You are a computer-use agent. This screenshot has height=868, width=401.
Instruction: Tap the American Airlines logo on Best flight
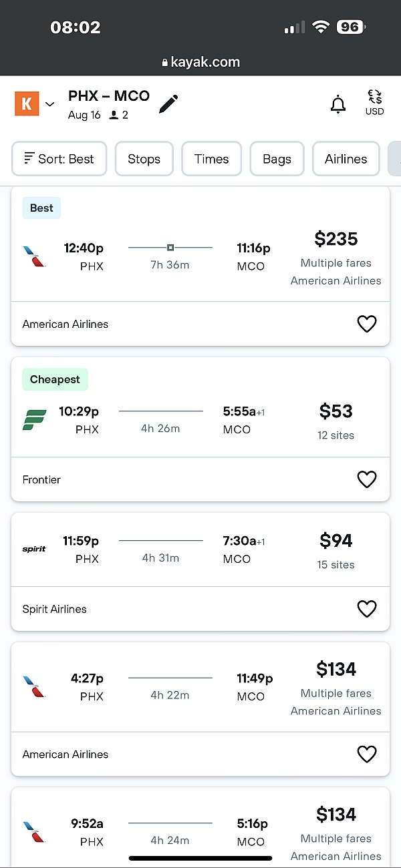[x=34, y=256]
